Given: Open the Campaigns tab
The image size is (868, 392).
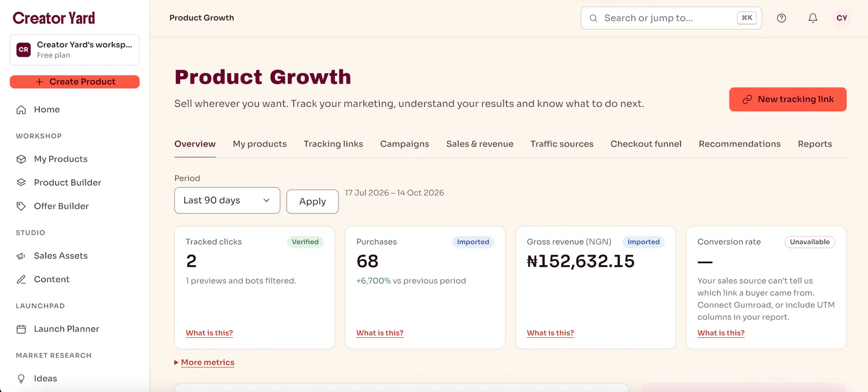Looking at the screenshot, I should click(405, 144).
